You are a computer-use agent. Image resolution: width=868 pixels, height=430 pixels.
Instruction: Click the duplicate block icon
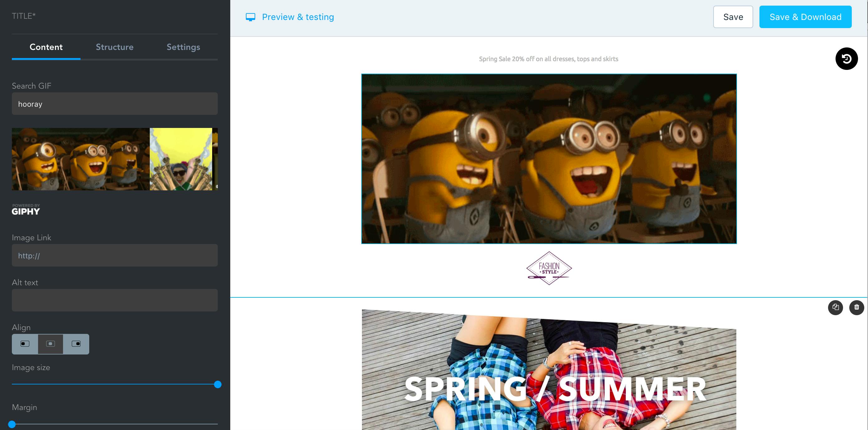point(835,307)
